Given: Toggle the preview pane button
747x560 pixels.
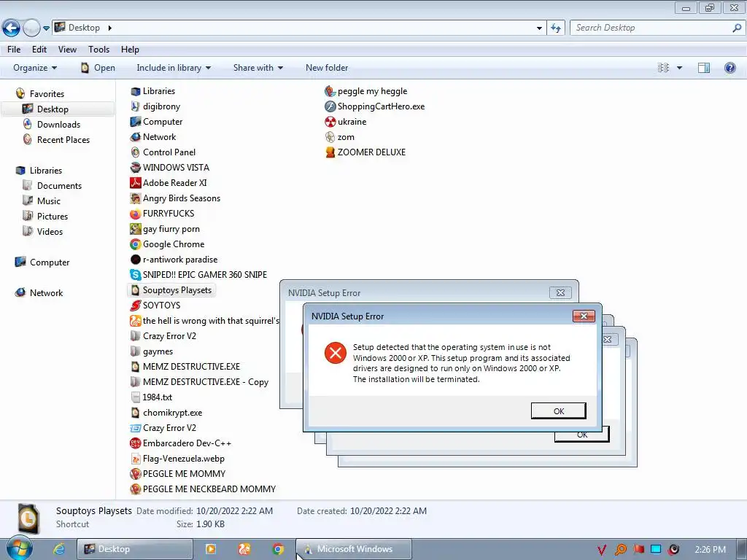Looking at the screenshot, I should pos(704,68).
